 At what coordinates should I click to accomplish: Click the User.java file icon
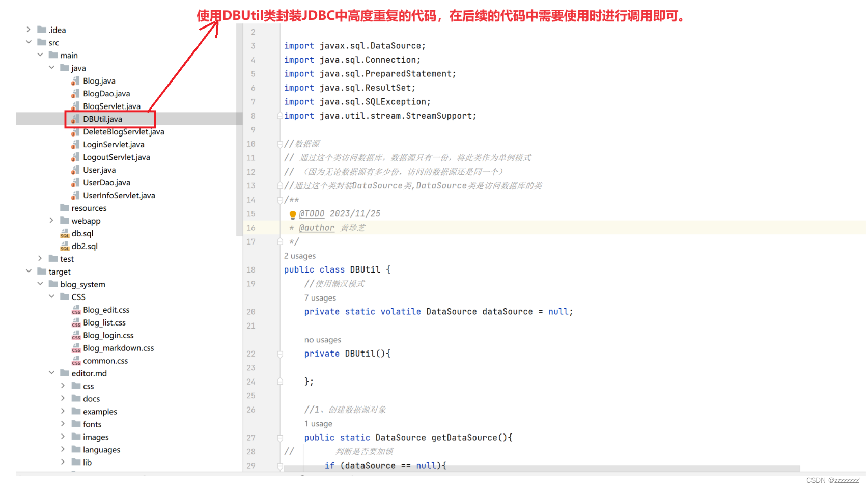[x=75, y=170]
